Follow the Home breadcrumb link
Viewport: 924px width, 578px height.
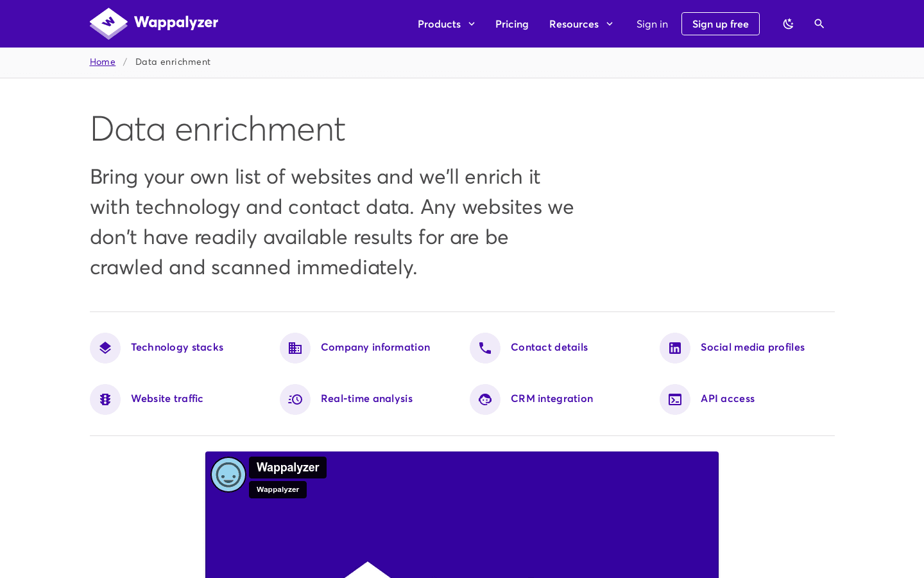tap(102, 61)
